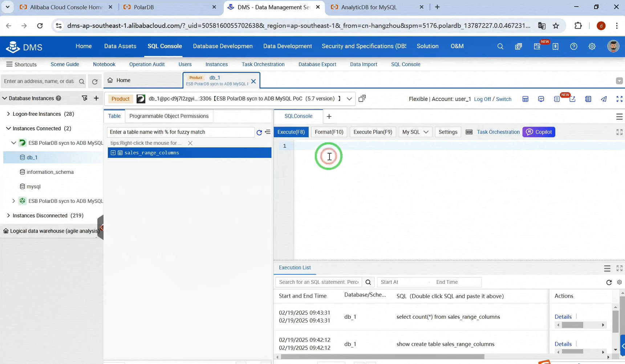
Task: Click the help icon beside Database Instances
Action: coord(58,98)
